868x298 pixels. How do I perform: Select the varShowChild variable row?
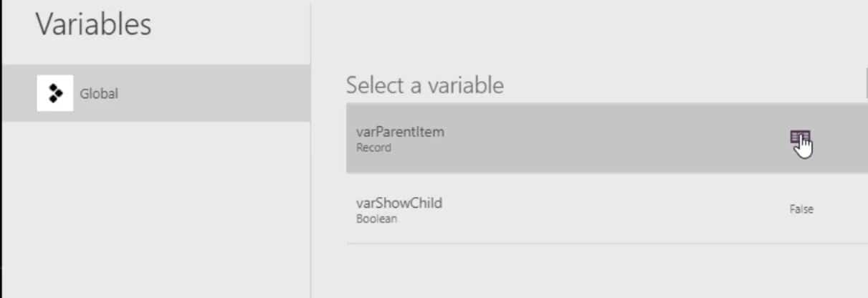tap(606, 208)
